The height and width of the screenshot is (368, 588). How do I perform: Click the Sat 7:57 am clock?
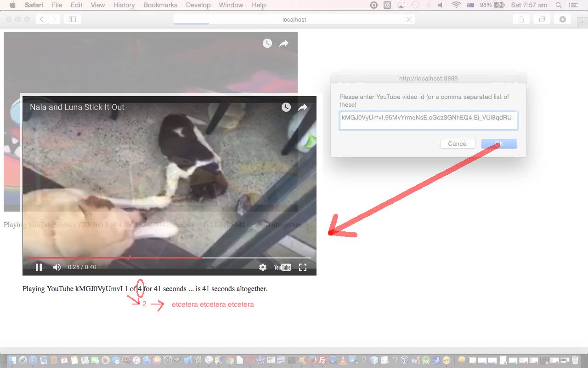(529, 5)
